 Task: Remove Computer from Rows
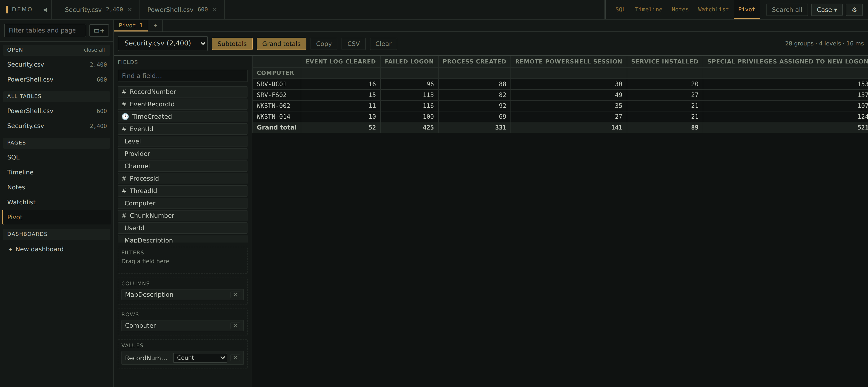[235, 326]
